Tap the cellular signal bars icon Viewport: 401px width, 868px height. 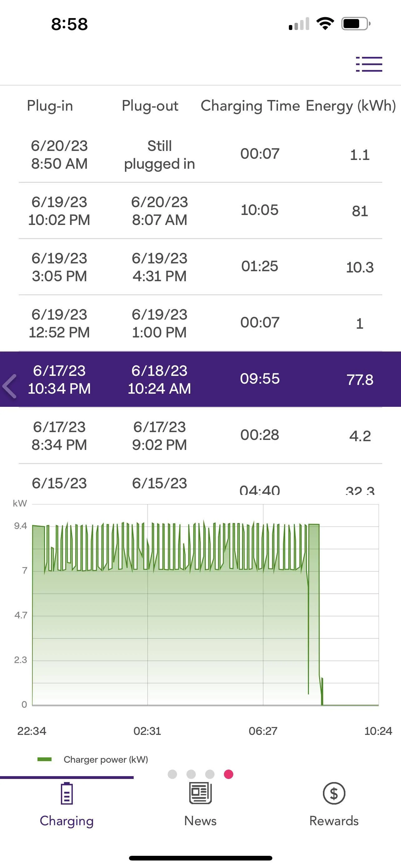click(299, 24)
